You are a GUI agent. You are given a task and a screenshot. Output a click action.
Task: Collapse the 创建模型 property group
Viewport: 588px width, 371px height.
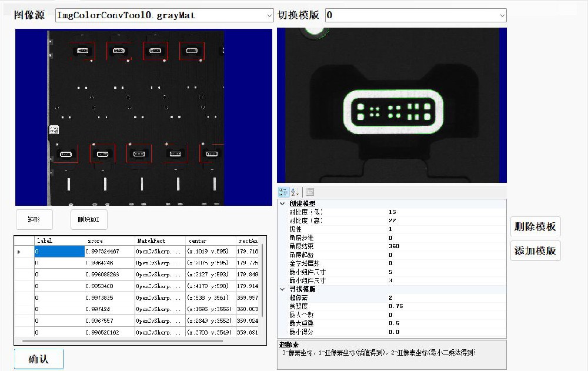point(282,203)
